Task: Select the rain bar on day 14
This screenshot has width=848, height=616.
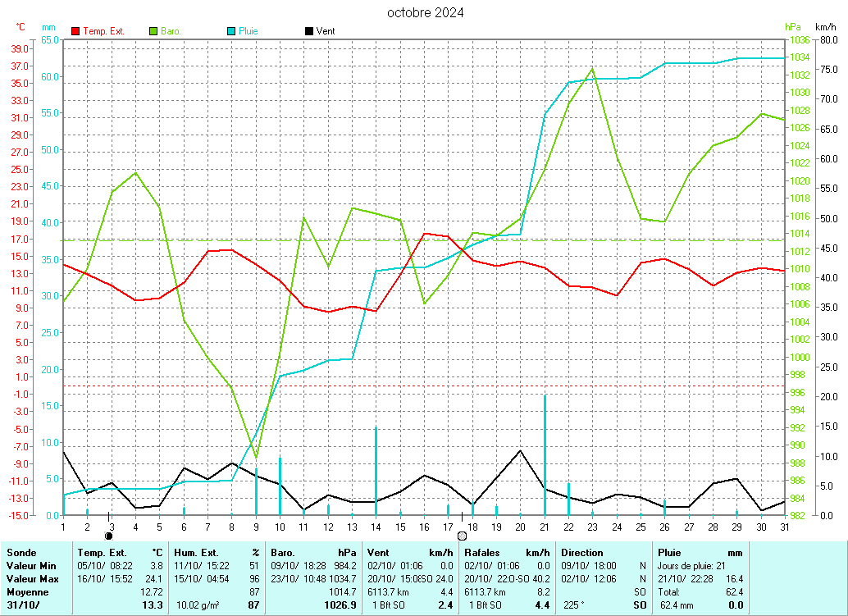Action: click(376, 471)
